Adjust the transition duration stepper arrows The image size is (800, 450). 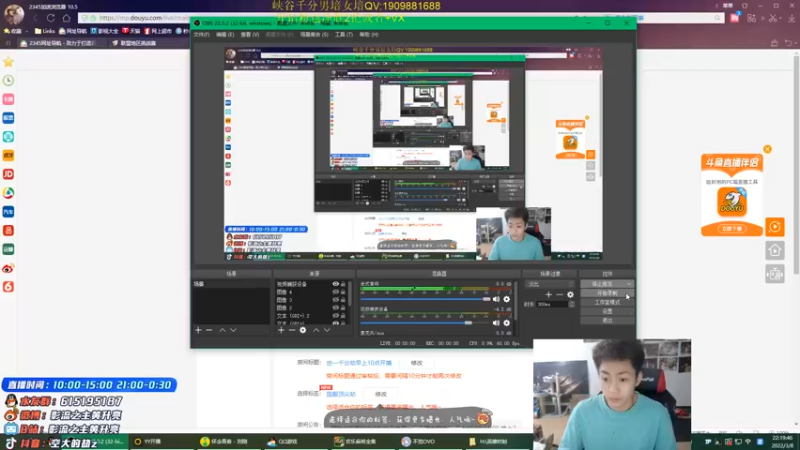tap(571, 304)
